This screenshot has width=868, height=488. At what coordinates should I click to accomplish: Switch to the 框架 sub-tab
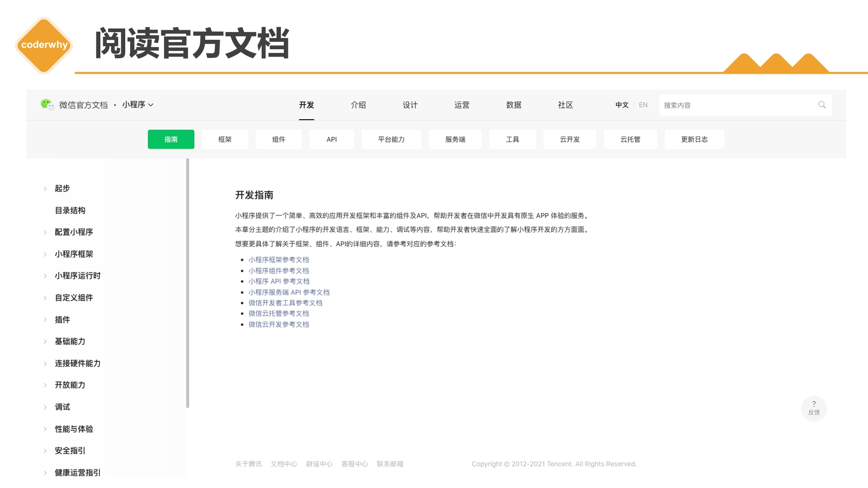click(x=225, y=139)
